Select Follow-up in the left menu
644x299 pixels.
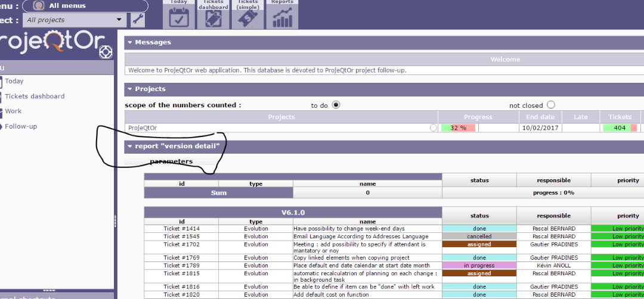tap(21, 126)
